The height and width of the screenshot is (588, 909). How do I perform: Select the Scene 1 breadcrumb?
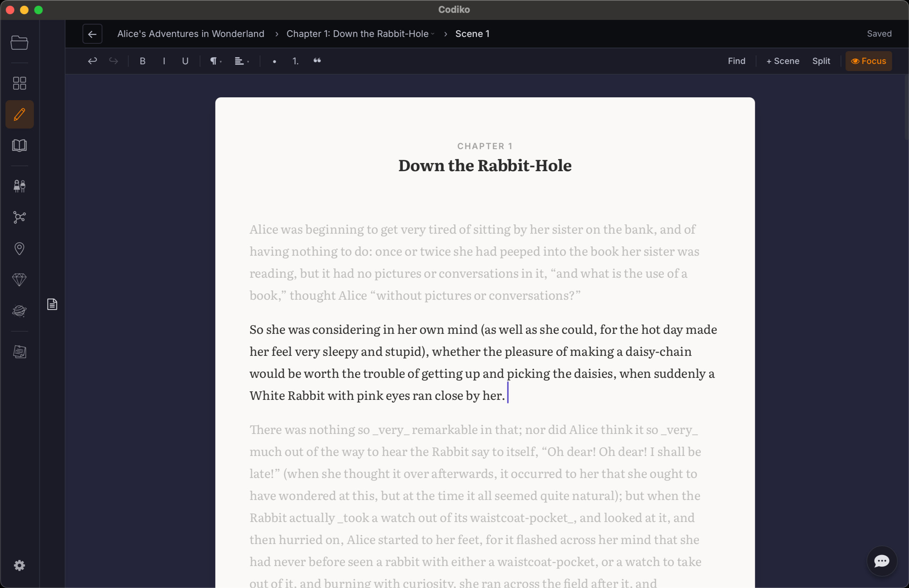[x=472, y=34]
